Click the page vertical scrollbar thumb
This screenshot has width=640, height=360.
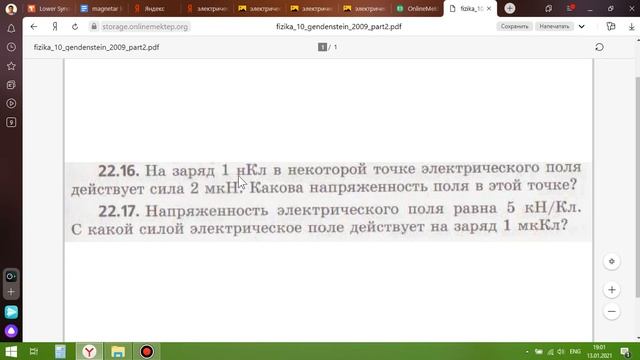coord(638,187)
